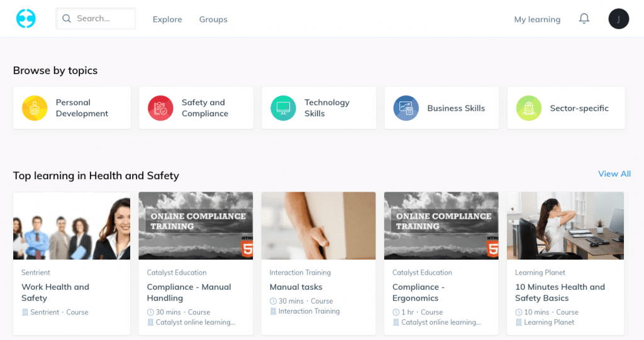
Task: Click the blue site logo icon
Action: click(x=26, y=18)
